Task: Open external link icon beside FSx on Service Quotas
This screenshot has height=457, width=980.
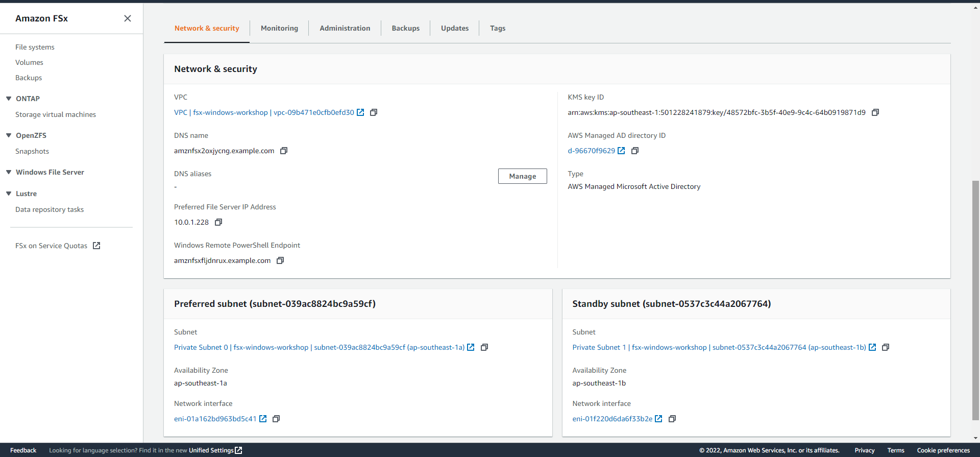Action: click(96, 246)
